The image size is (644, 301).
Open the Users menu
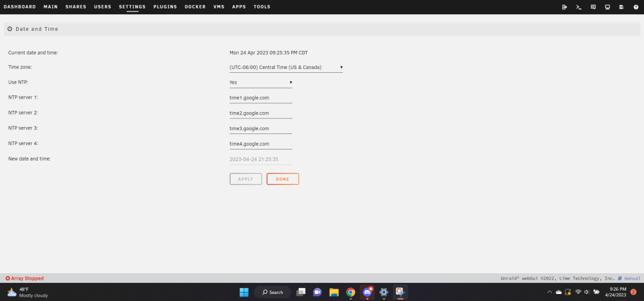pos(102,7)
